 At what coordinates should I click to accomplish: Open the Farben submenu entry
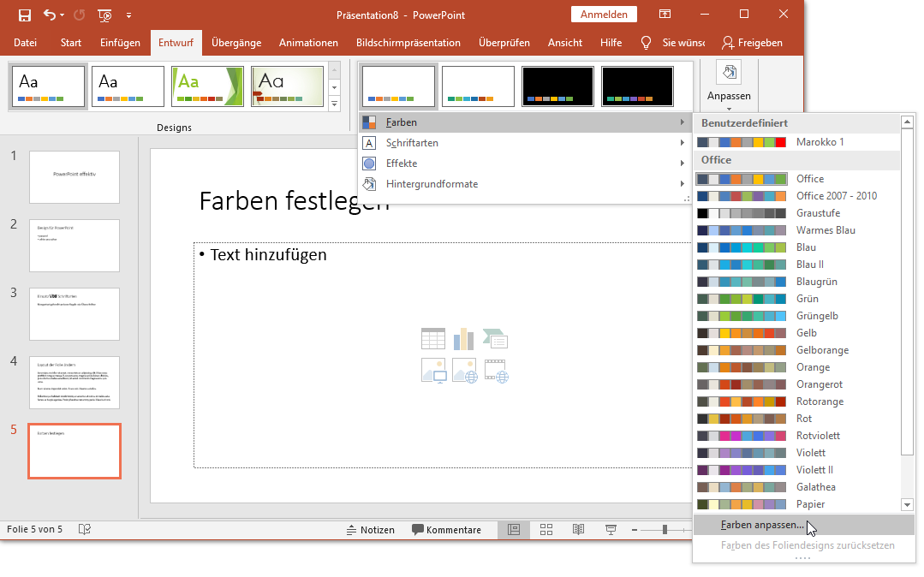click(524, 122)
